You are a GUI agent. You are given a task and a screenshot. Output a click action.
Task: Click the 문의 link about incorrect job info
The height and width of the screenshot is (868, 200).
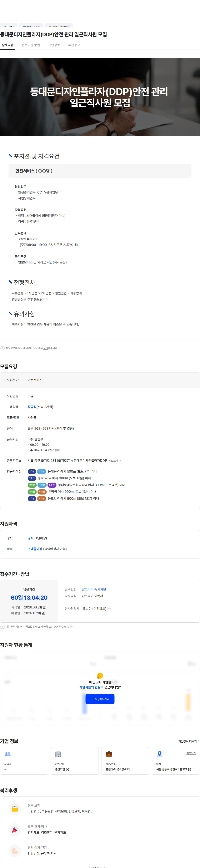(x=46, y=348)
